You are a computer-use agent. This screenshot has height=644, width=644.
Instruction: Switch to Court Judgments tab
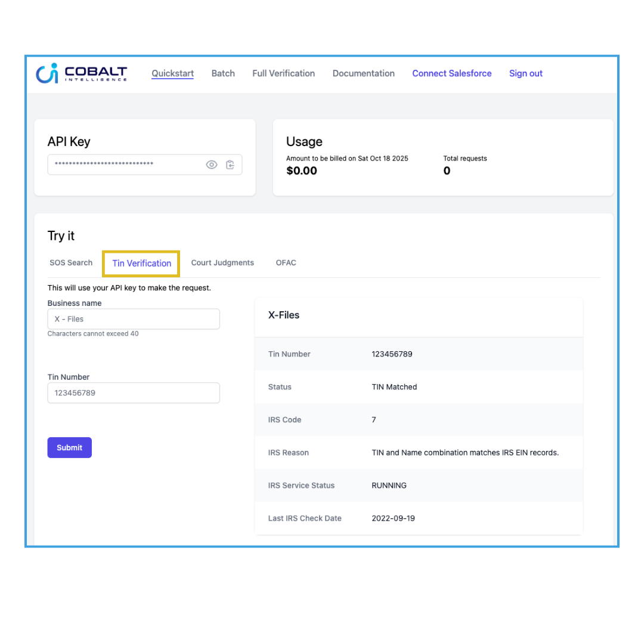point(222,263)
